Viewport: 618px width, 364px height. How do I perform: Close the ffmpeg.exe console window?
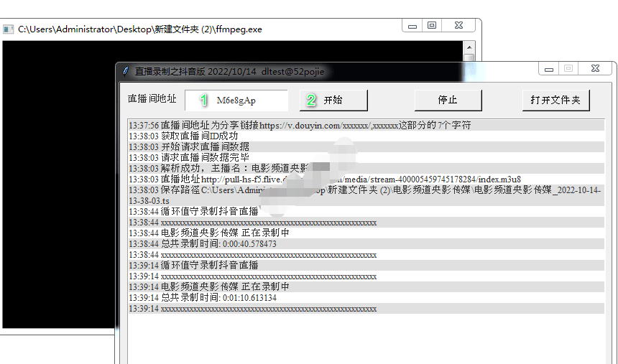coord(458,26)
